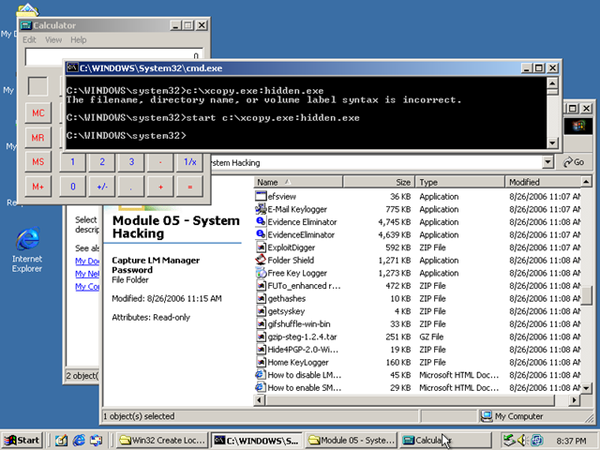Click the Calculator +/- sign button
This screenshot has width=600, height=450.
tap(102, 187)
